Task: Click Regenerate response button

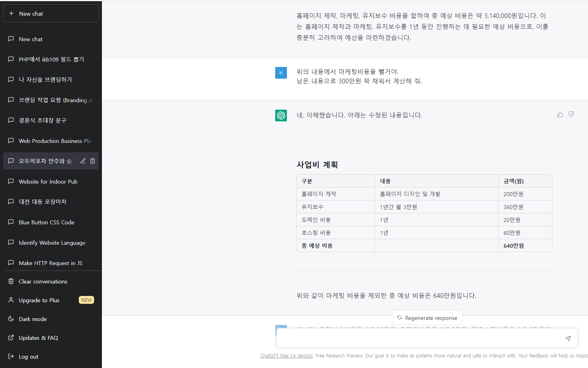Action: (x=427, y=318)
